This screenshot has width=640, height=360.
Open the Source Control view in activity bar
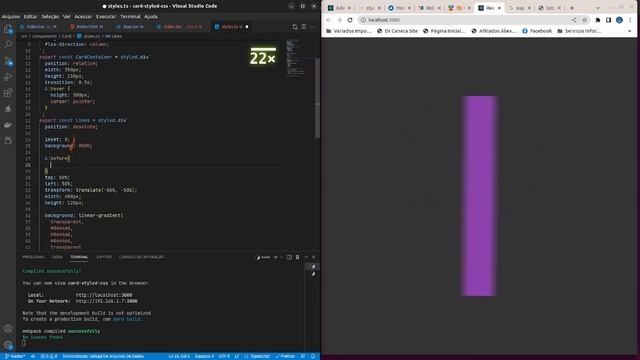pos(8,61)
